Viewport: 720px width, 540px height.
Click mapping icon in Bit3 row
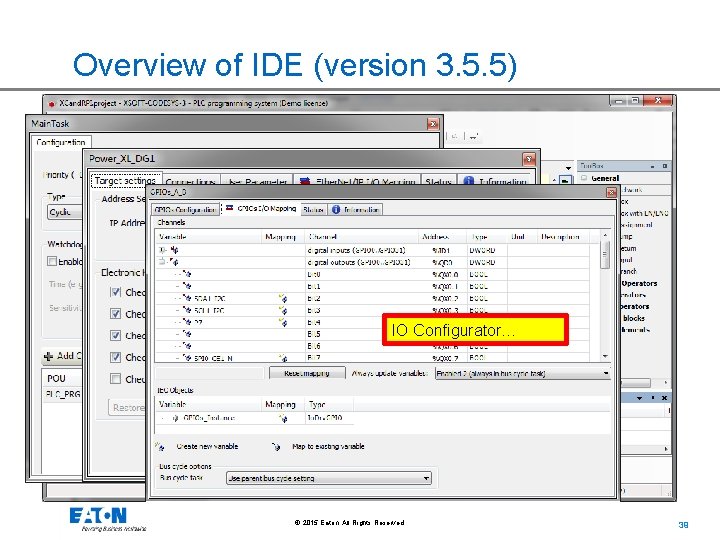coord(283,310)
